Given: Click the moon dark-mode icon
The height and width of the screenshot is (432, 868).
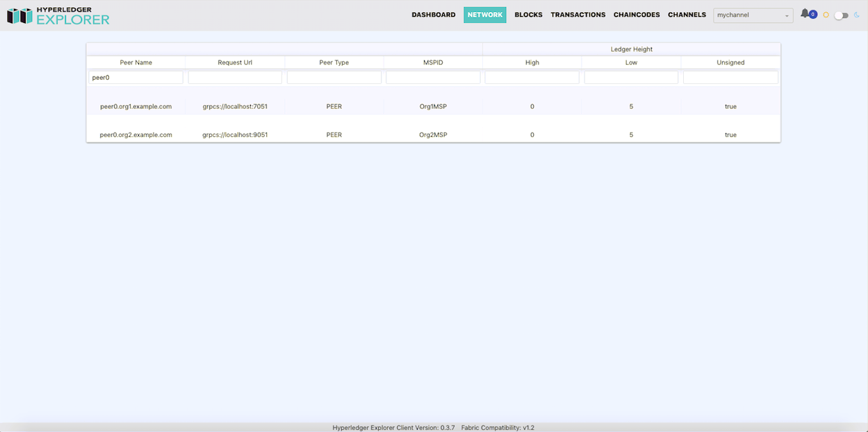Looking at the screenshot, I should 857,15.
